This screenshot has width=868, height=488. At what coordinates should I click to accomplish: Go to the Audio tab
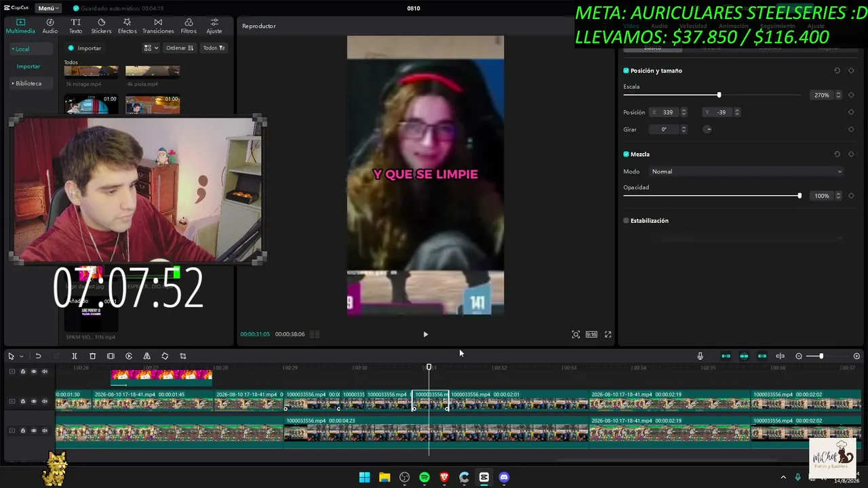[50, 26]
